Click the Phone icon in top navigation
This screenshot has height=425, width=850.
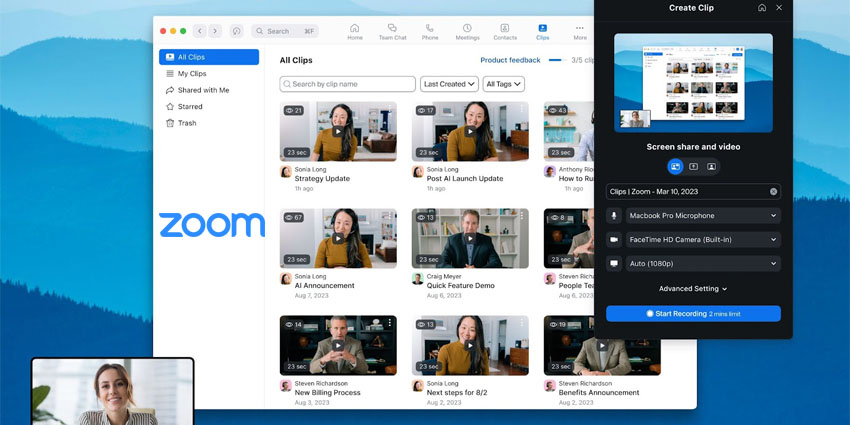pos(429,30)
